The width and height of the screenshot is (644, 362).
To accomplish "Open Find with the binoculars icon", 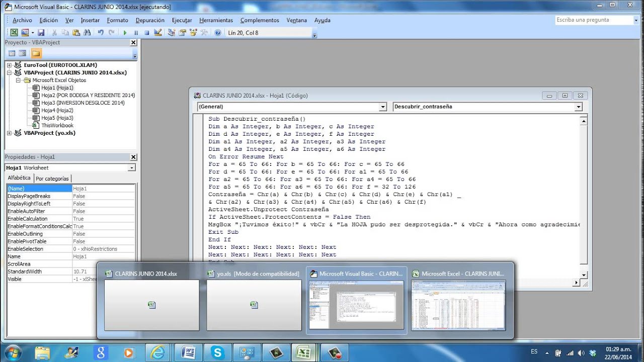I will point(87,32).
